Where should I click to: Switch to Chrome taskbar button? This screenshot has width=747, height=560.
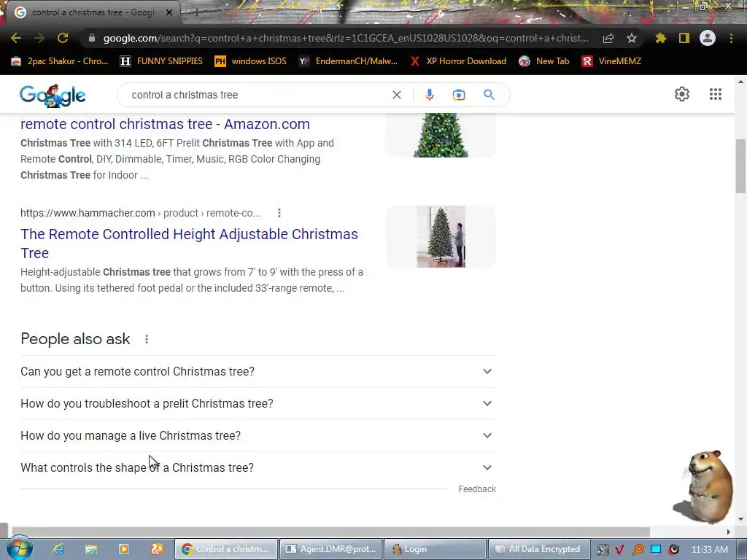tap(226, 549)
